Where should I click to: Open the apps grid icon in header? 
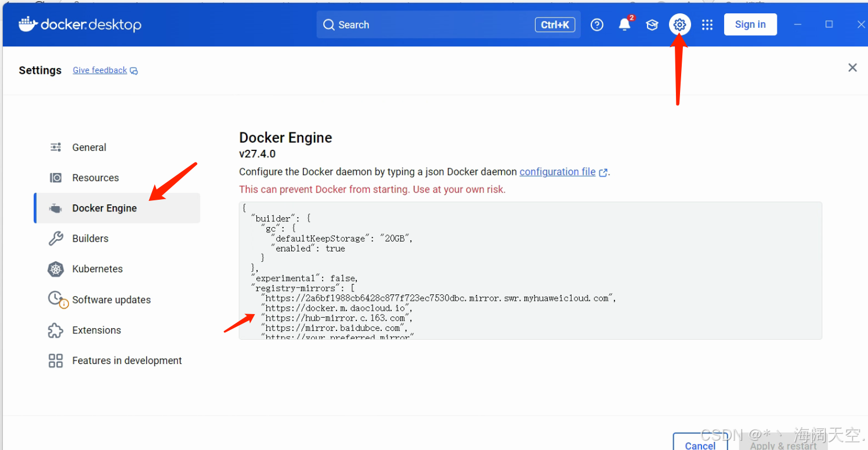tap(707, 24)
